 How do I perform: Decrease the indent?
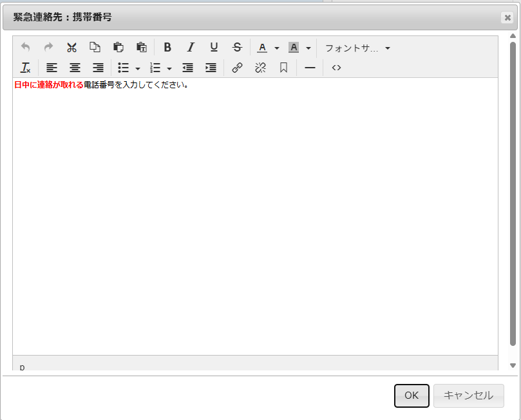pyautogui.click(x=188, y=68)
